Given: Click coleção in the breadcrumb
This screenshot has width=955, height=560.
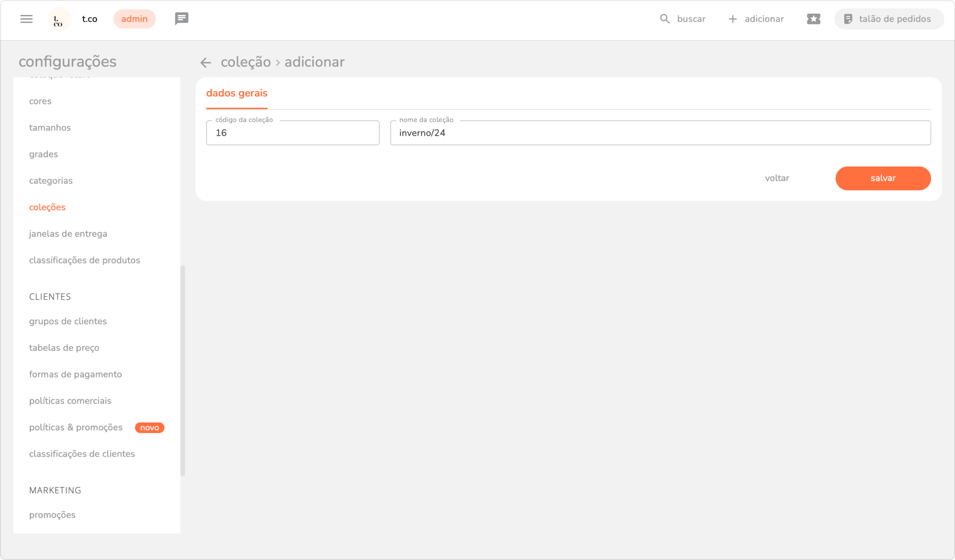Looking at the screenshot, I should coord(246,62).
